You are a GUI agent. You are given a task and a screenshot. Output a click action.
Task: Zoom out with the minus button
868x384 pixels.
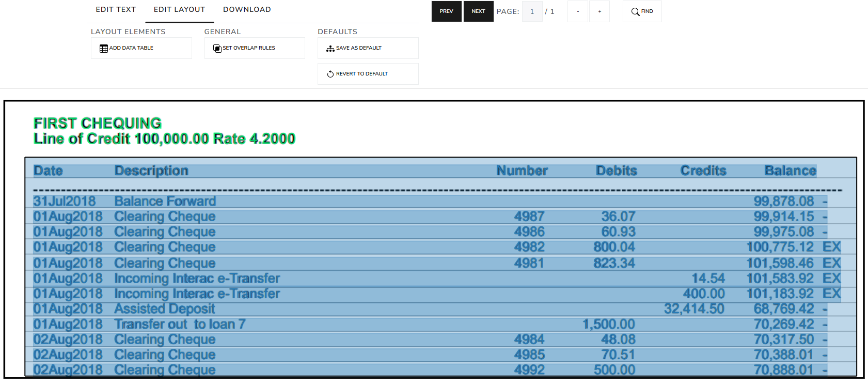[x=578, y=11]
